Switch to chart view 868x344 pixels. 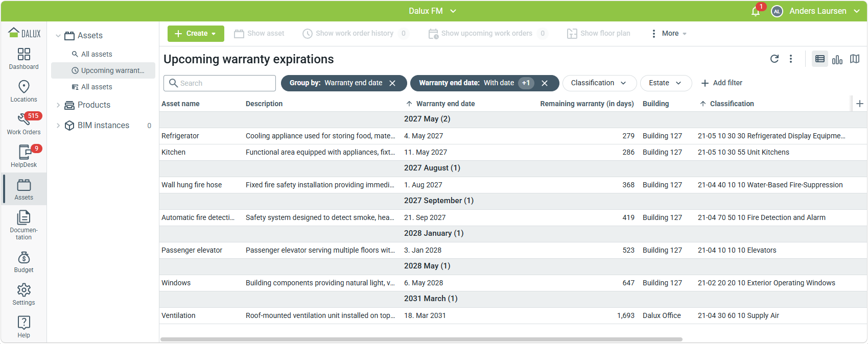[837, 59]
